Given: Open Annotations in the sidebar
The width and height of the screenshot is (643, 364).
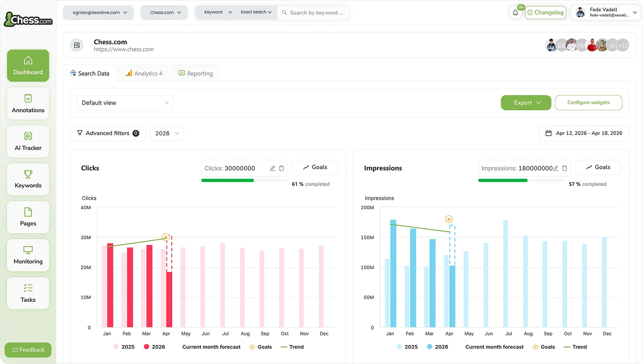Looking at the screenshot, I should (28, 103).
